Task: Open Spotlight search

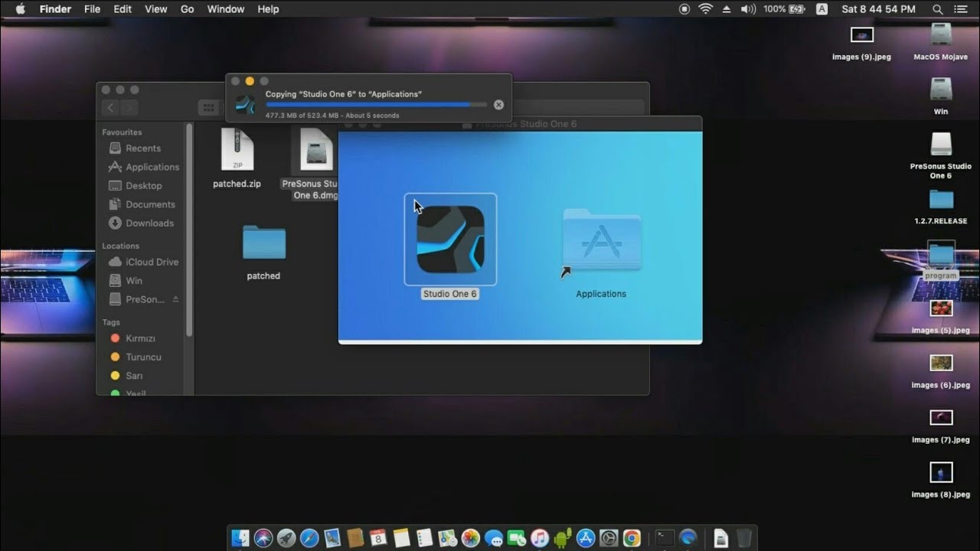Action: (937, 9)
